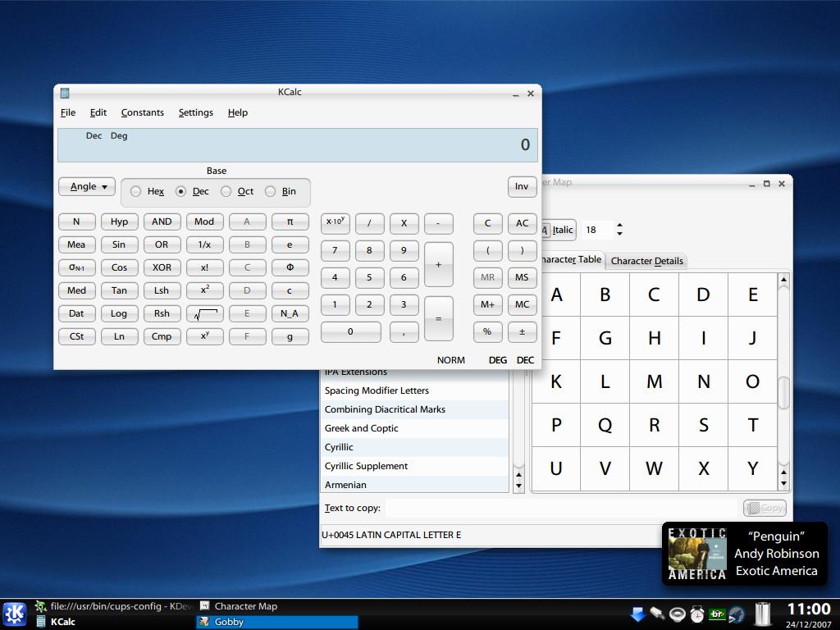
Task: Open the Settings menu in KCalc
Action: coord(195,112)
